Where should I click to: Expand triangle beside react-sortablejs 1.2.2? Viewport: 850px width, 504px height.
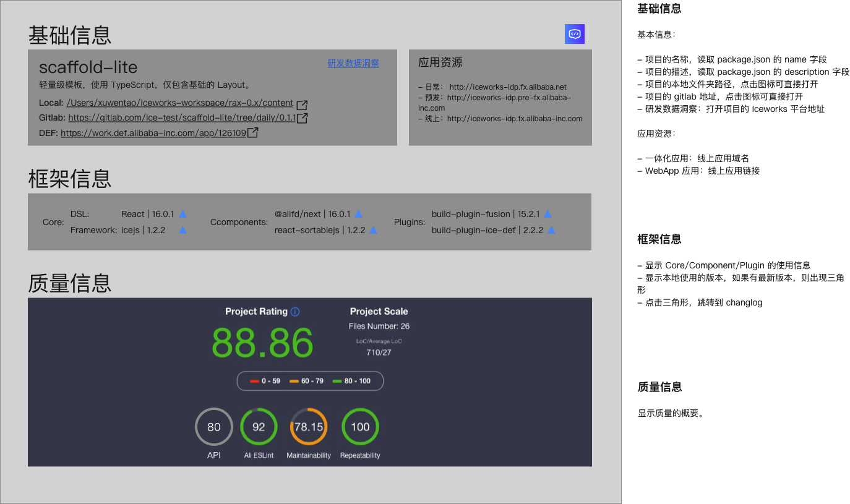coord(373,229)
